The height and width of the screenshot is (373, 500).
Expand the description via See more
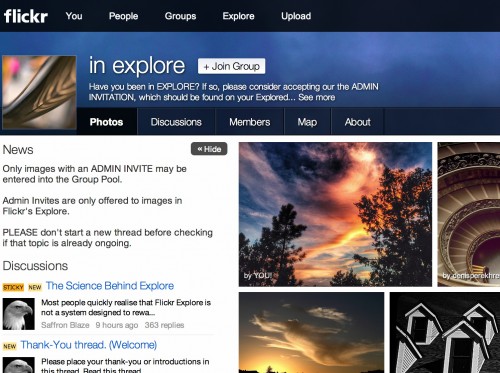click(x=317, y=97)
